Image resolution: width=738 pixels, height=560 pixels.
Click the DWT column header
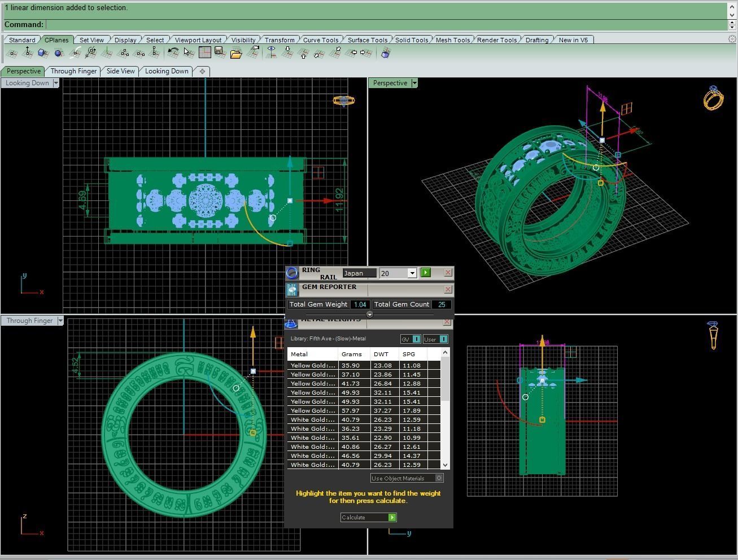[x=385, y=355]
